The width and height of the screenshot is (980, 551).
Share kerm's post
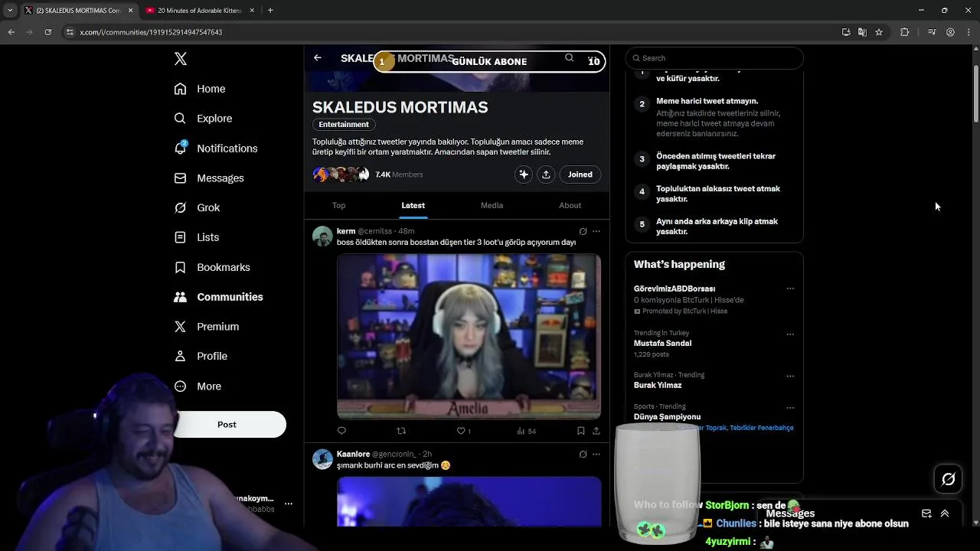[596, 431]
